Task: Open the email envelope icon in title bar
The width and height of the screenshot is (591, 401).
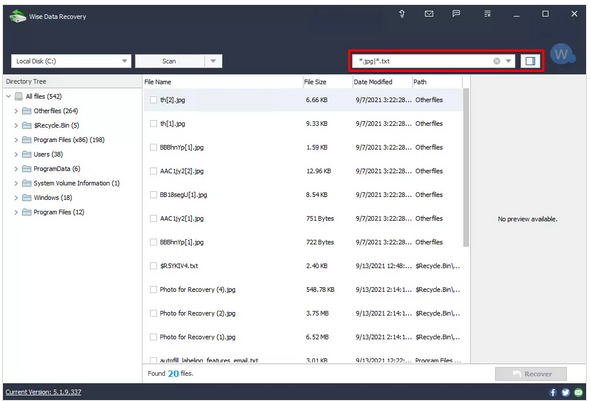Action: pos(429,14)
